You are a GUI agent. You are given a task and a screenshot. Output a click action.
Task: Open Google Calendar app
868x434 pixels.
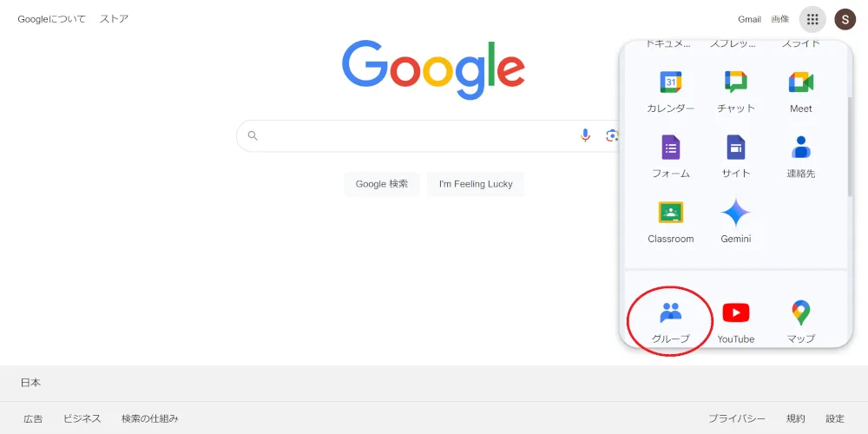670,91
